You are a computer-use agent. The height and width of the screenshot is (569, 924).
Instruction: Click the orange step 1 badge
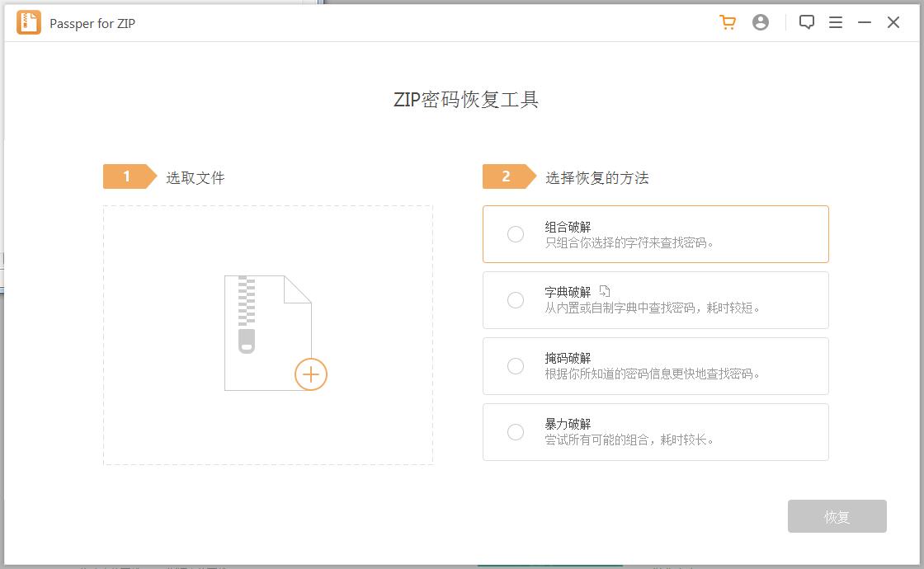pos(128,176)
